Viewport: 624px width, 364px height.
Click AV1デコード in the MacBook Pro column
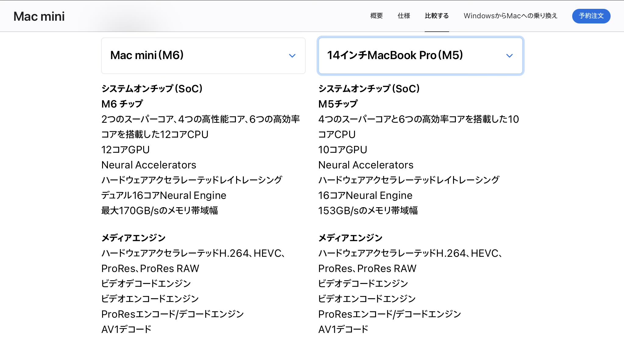(x=343, y=329)
